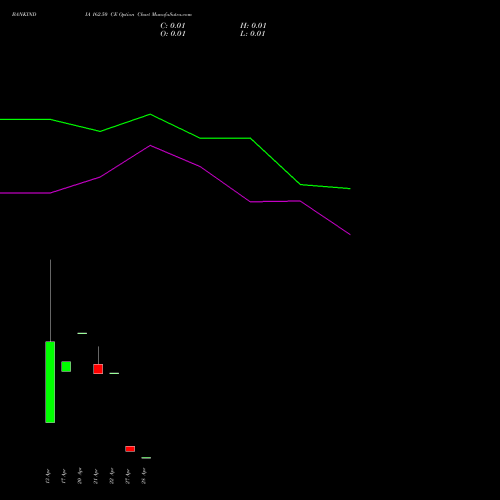500x500 pixels.
Task: Select the flat green dash candle for 22 Apr
Action: (114, 373)
